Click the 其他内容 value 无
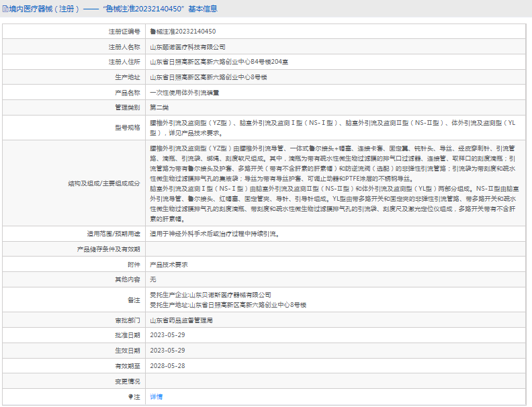 pos(153,279)
